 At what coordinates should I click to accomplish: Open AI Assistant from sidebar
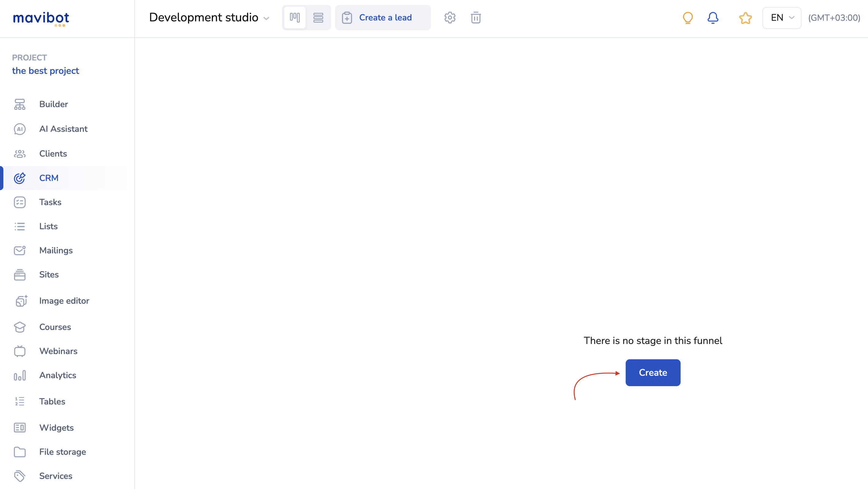click(63, 129)
